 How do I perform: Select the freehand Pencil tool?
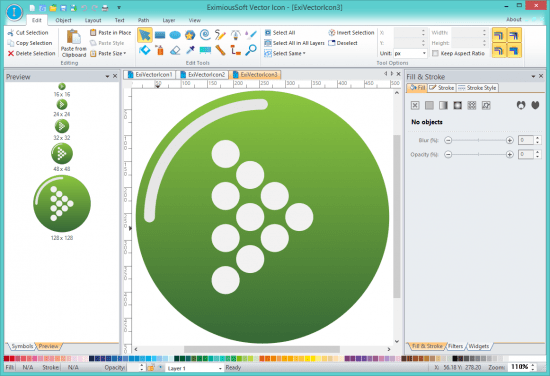coord(220,34)
